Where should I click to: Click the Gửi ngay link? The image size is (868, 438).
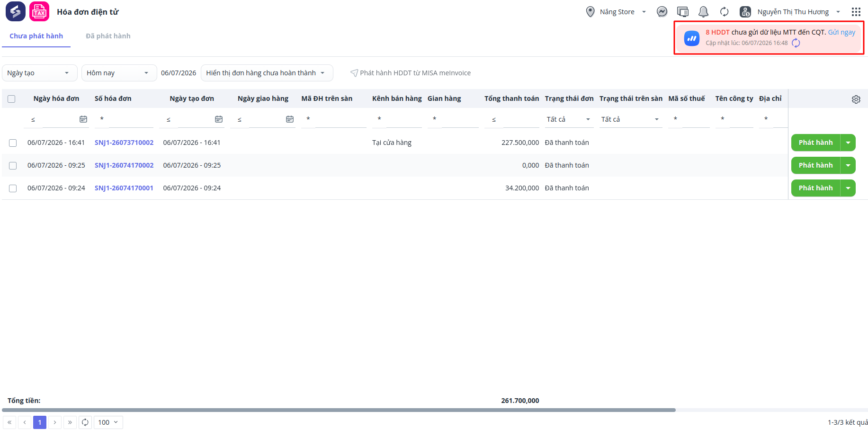[x=841, y=32]
